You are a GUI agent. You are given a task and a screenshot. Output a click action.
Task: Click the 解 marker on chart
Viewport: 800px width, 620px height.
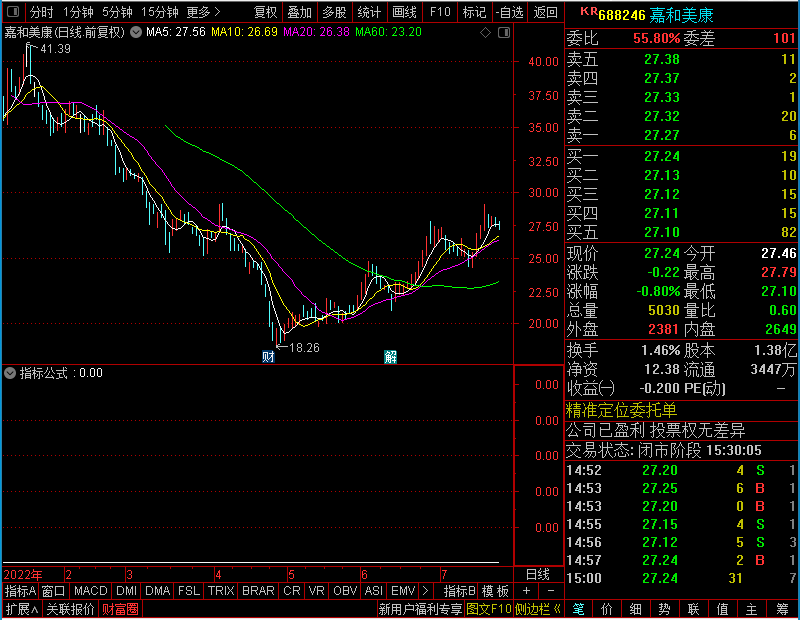tap(390, 356)
